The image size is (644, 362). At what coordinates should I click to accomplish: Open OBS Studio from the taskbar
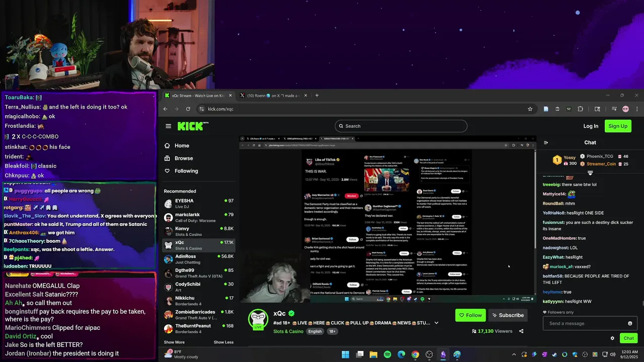(x=429, y=354)
